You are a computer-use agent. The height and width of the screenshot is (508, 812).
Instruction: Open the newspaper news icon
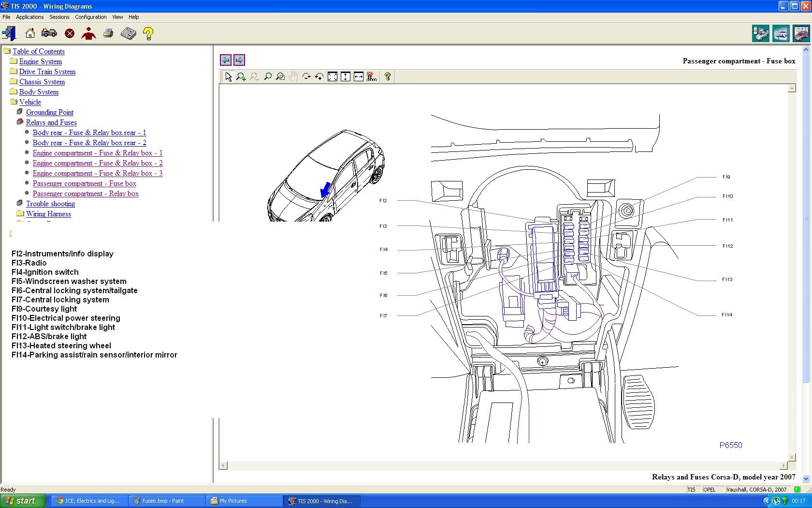pyautogui.click(x=129, y=33)
